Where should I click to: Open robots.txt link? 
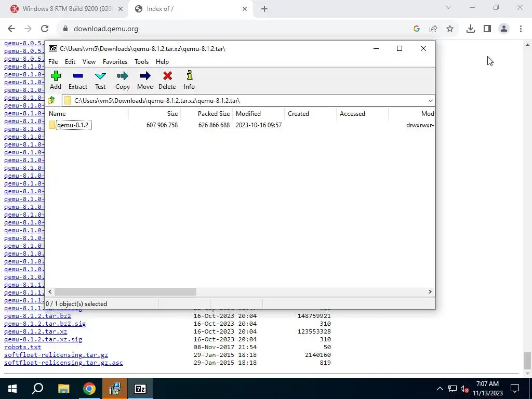[22, 347]
